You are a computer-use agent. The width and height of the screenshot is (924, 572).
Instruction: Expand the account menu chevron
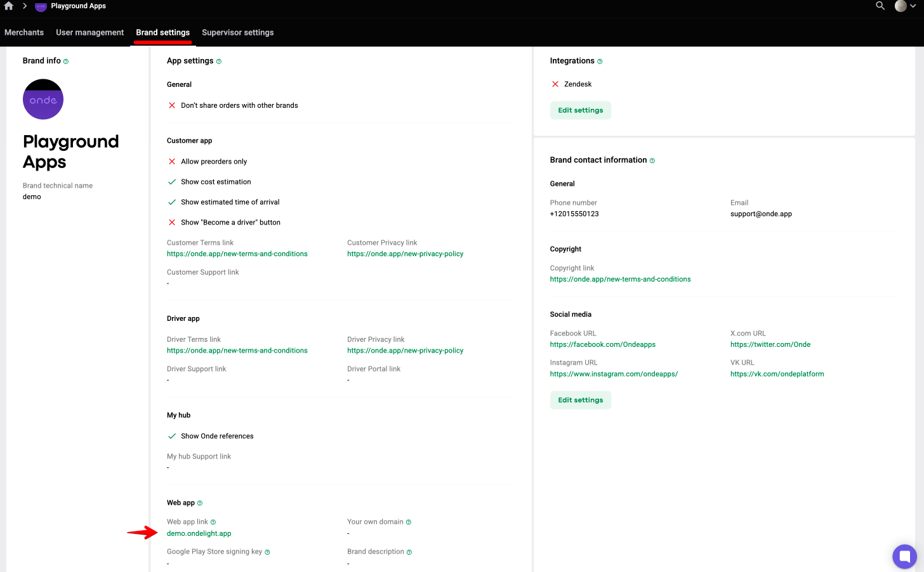[913, 6]
